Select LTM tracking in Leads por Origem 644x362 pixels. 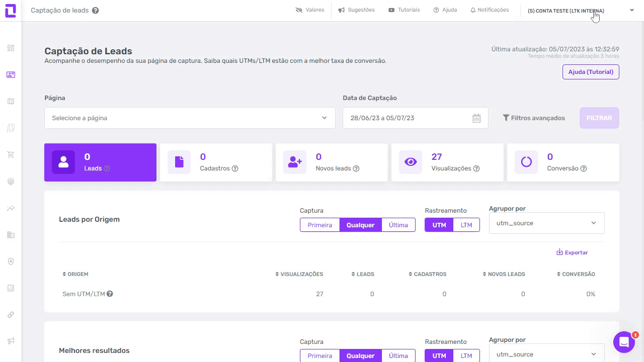pos(466,225)
